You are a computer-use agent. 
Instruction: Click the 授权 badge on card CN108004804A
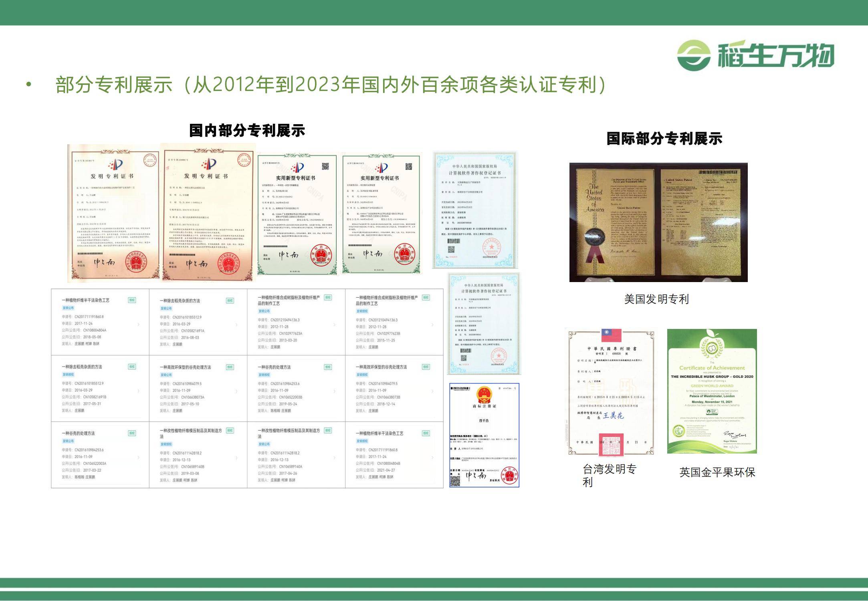pyautogui.click(x=131, y=300)
